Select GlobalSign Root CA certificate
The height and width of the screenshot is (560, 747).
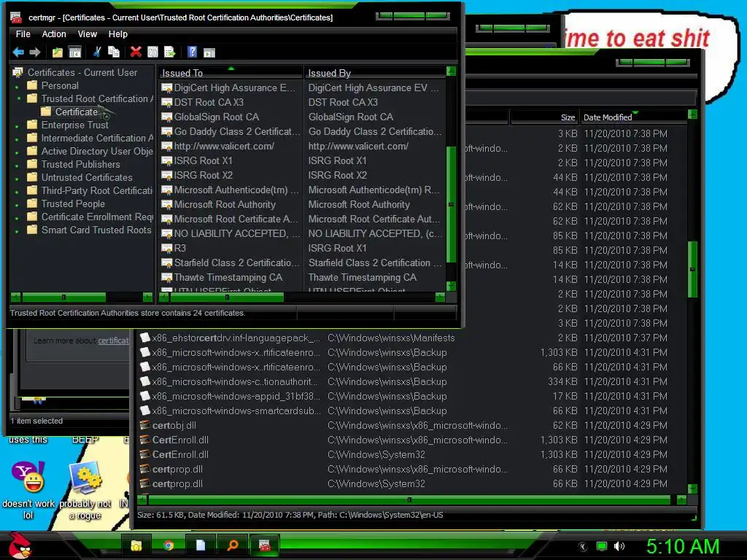click(x=303, y=117)
